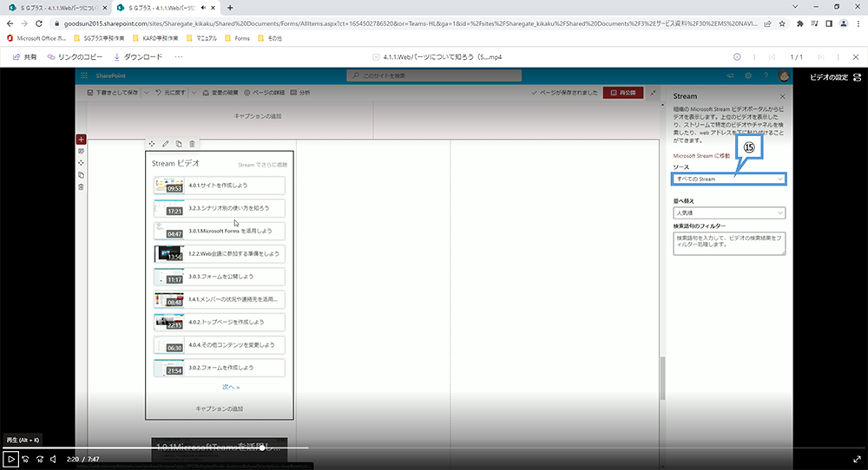Open ソース dropdown showing すべての Stream
868x470 pixels.
click(x=729, y=180)
